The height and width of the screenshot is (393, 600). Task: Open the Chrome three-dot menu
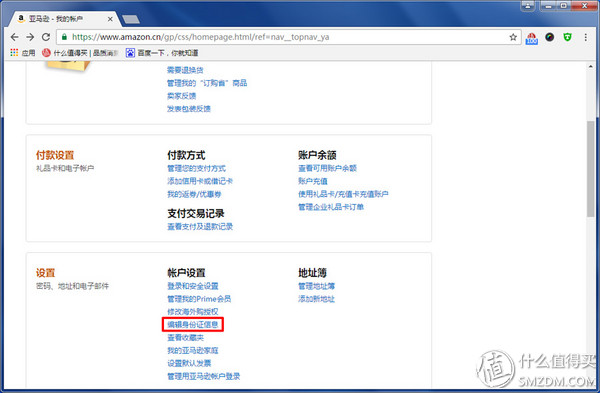pos(585,37)
